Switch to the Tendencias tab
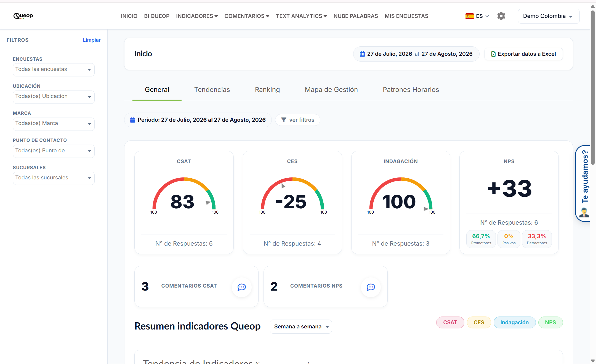The width and height of the screenshot is (596, 364). tap(212, 90)
